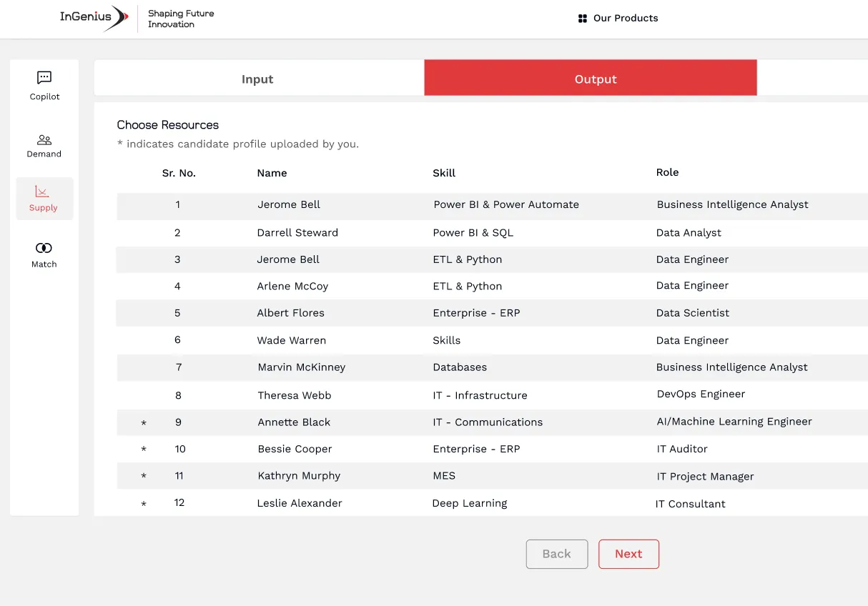Screen dimensions: 868x606
Task: Click IT - Infrastructure skill cell
Action: pos(480,395)
